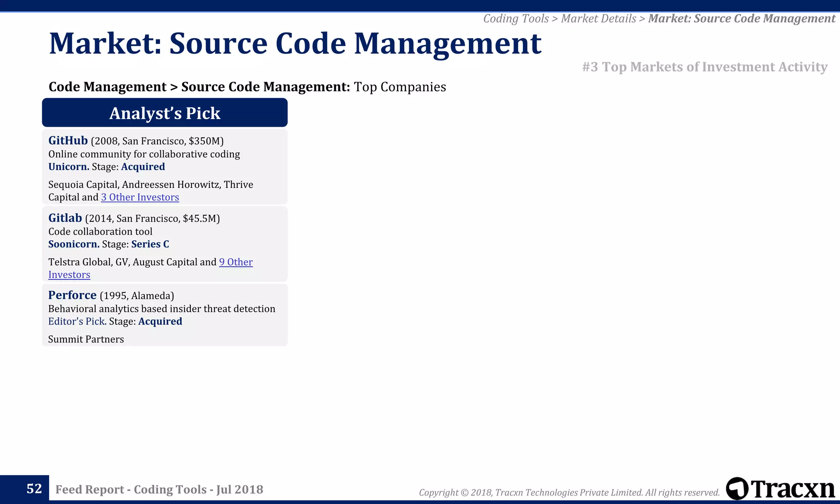Click 'Behavioral analytics based insider threat detection' text
The width and height of the screenshot is (840, 504).
coord(162,309)
